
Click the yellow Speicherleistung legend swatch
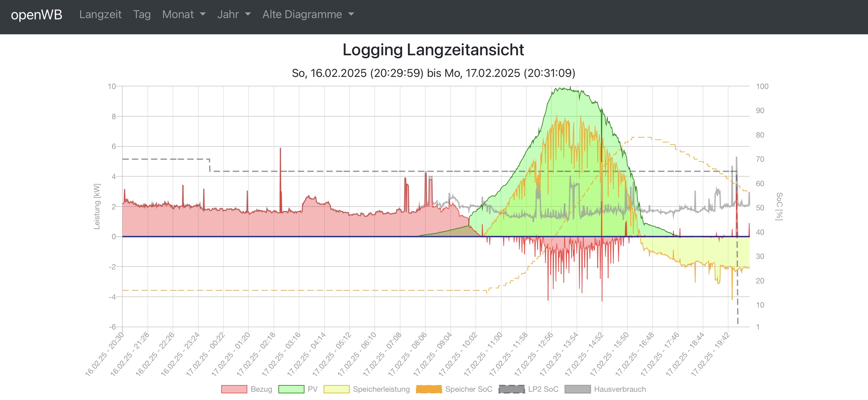pos(336,389)
